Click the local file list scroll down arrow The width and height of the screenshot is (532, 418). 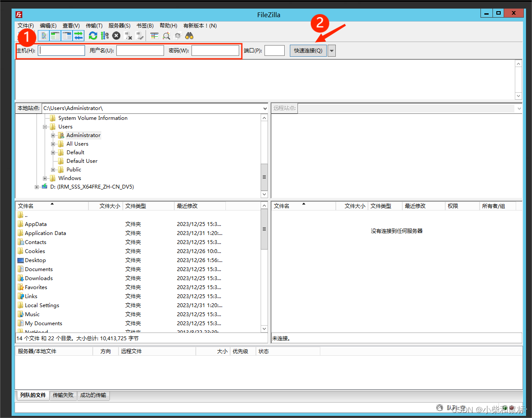pyautogui.click(x=264, y=329)
